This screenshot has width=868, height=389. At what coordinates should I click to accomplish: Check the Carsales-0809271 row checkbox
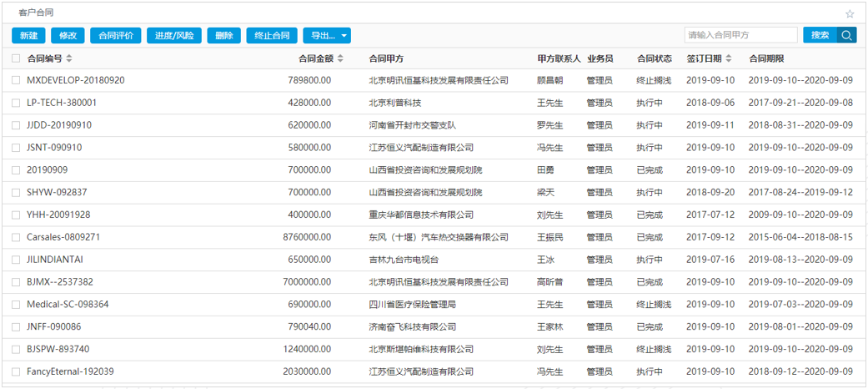(16, 237)
